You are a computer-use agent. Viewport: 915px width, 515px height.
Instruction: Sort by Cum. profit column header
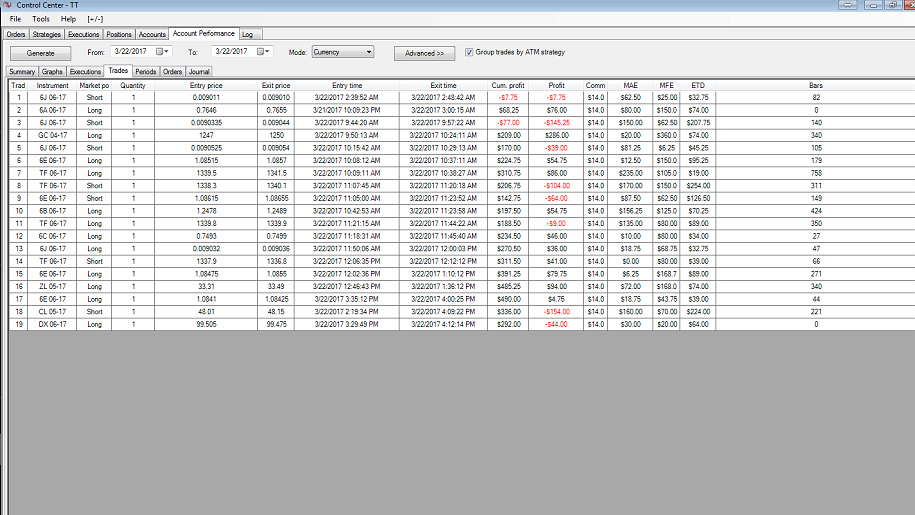(x=508, y=85)
